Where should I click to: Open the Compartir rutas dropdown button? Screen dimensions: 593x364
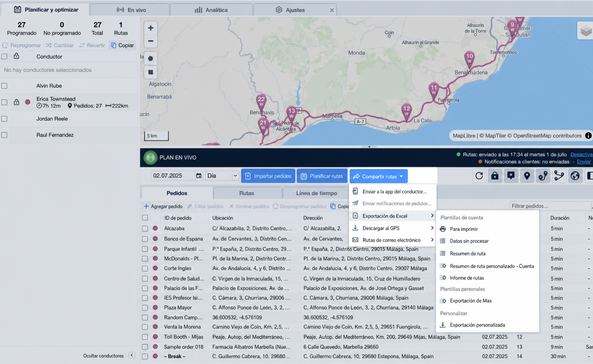[378, 176]
